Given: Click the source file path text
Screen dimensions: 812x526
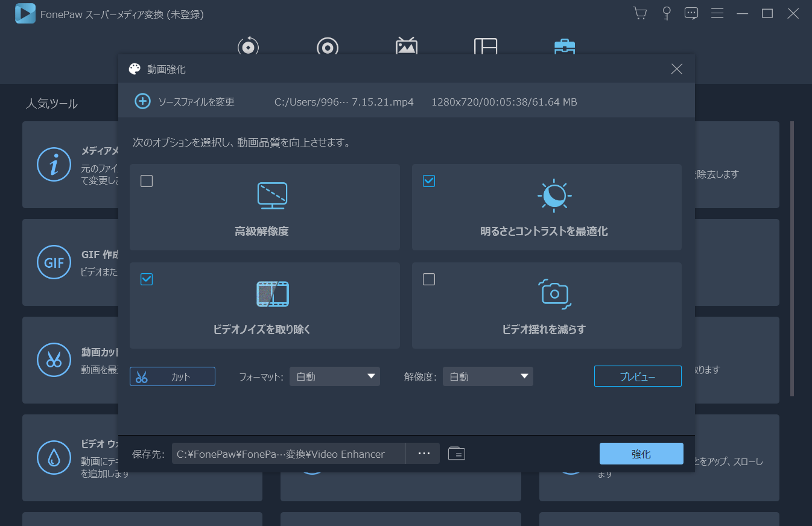Looking at the screenshot, I should click(344, 102).
